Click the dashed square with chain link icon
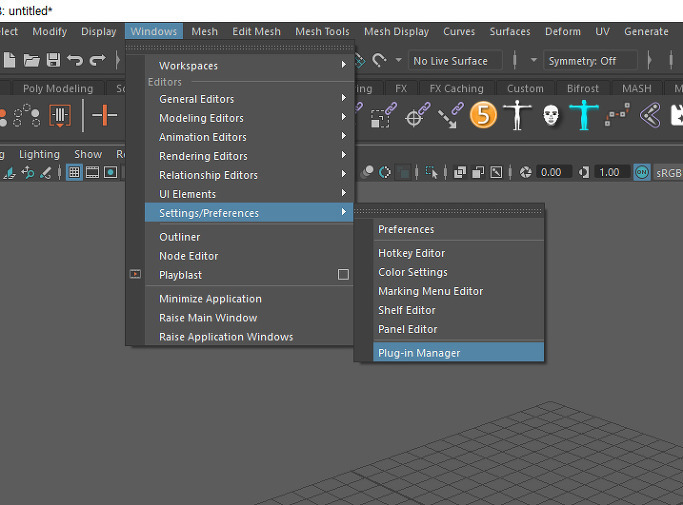 click(384, 115)
